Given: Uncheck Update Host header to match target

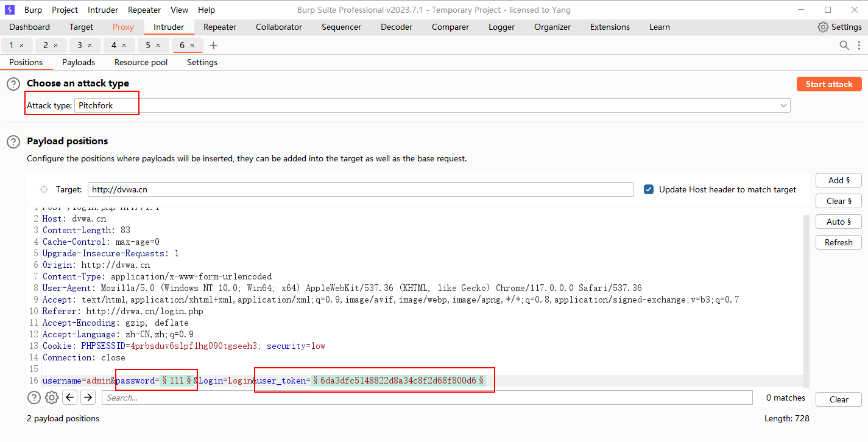Looking at the screenshot, I should pyautogui.click(x=649, y=189).
